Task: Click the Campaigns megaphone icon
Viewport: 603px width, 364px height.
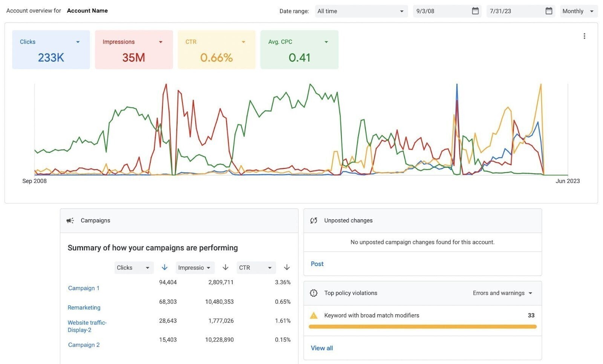Action: click(70, 220)
